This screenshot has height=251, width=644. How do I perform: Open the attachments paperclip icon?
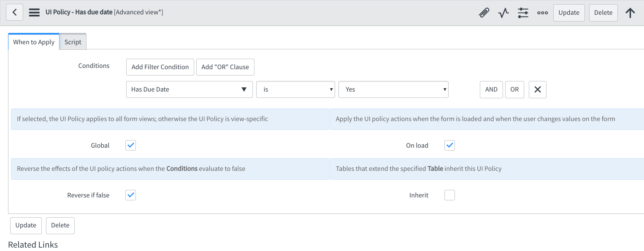[484, 13]
